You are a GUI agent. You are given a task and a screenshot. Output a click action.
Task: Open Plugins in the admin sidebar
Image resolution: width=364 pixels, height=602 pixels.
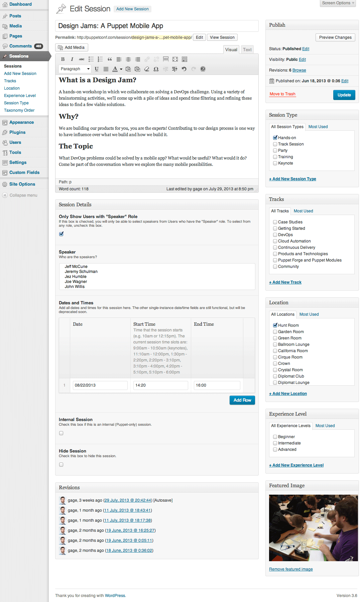click(17, 132)
